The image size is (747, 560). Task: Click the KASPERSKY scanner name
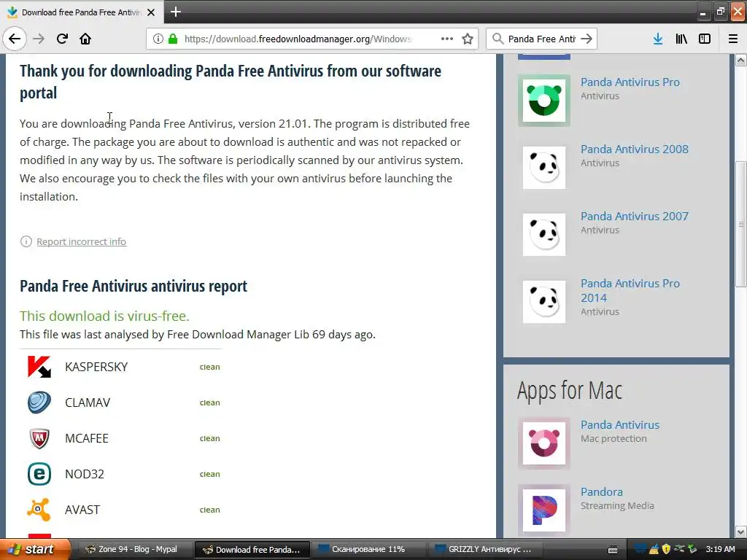pyautogui.click(x=96, y=367)
